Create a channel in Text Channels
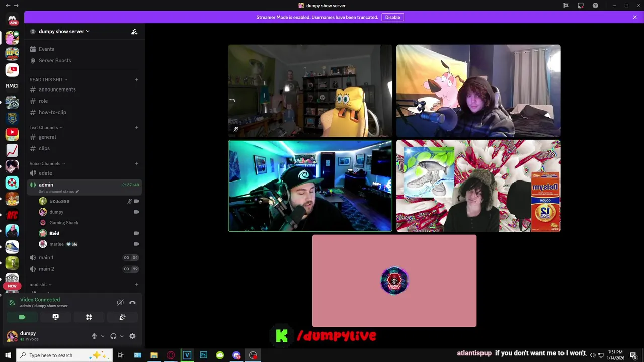This screenshot has width=644, height=362. 136,127
